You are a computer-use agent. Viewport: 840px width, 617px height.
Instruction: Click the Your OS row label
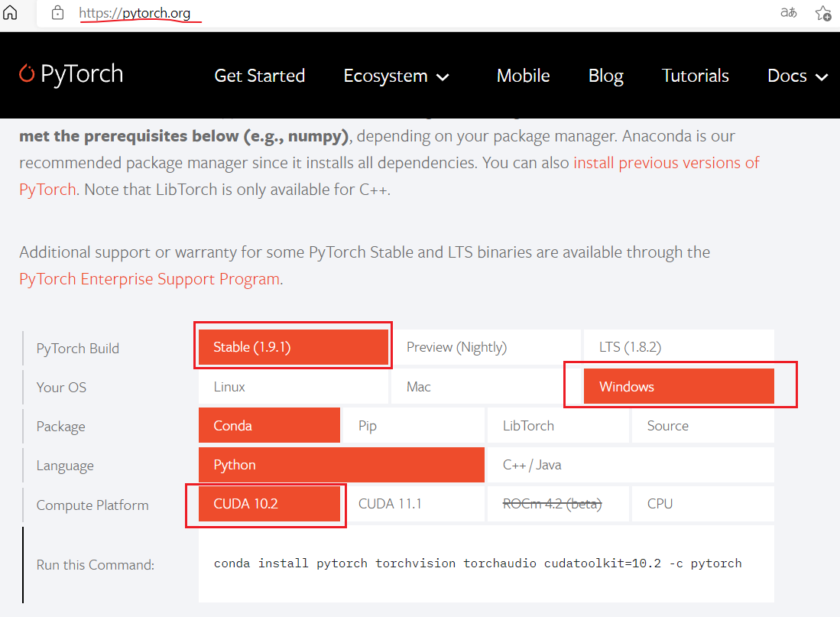click(x=61, y=387)
